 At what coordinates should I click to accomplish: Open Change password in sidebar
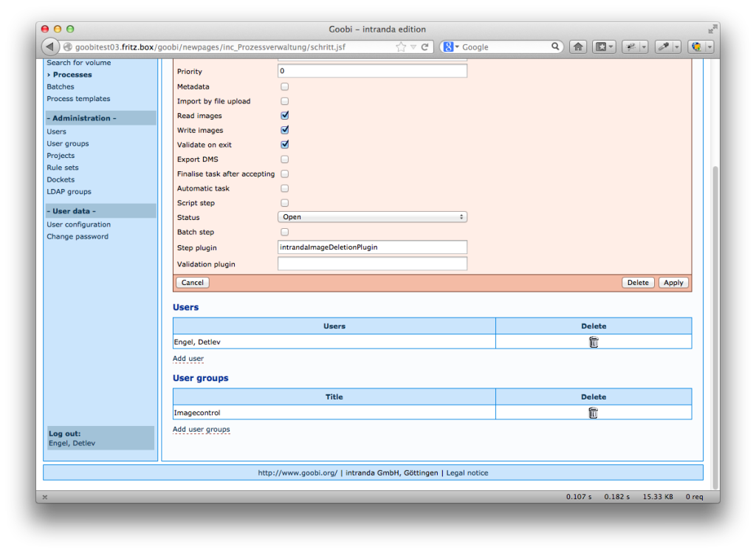(77, 237)
